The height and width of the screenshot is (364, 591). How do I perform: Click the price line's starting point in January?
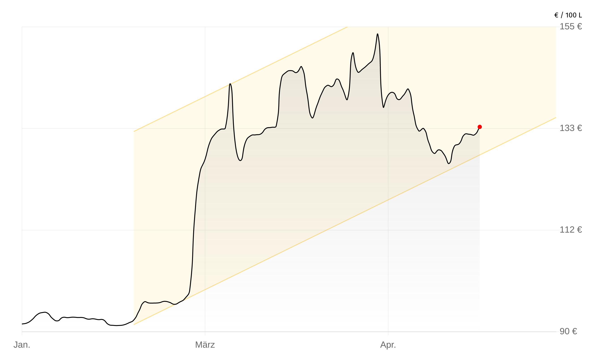(x=22, y=324)
